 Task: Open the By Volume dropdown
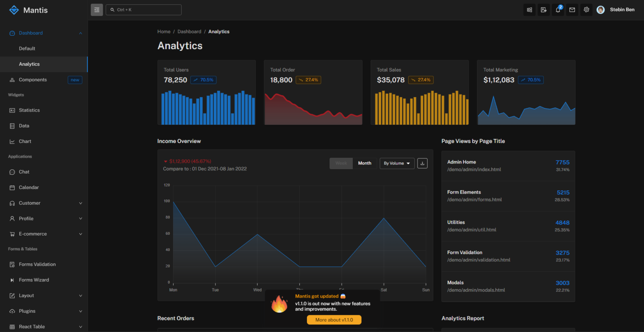397,163
